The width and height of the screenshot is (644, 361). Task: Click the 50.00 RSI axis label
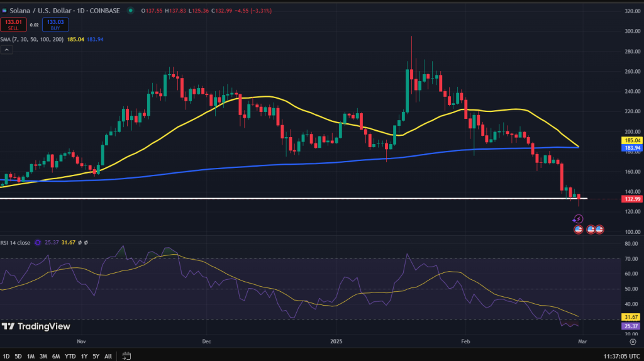(x=631, y=289)
